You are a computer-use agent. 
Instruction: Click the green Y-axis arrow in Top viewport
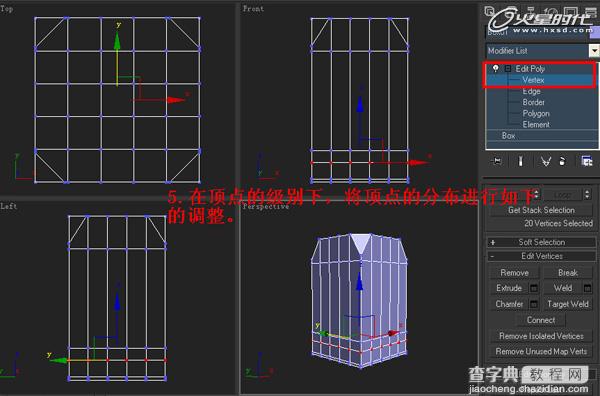(x=117, y=40)
